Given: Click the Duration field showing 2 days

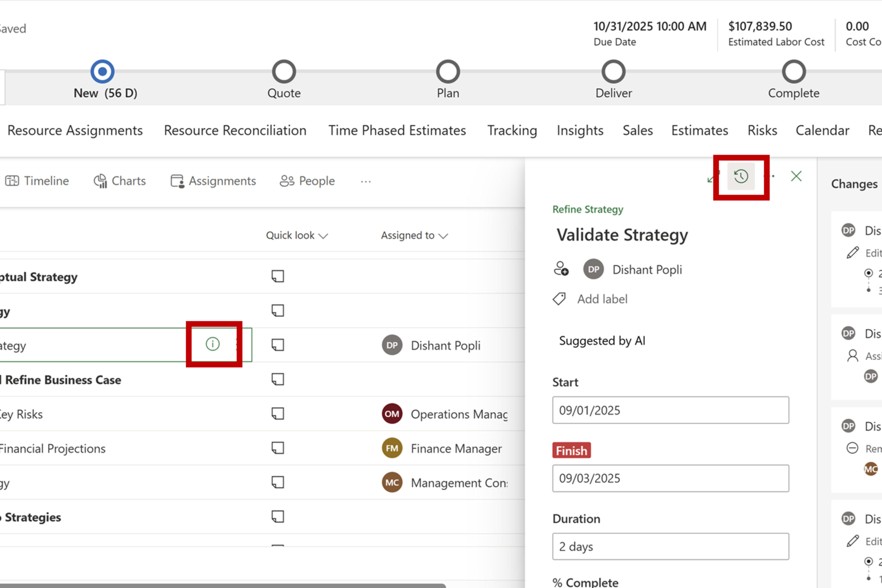Looking at the screenshot, I should (x=670, y=546).
